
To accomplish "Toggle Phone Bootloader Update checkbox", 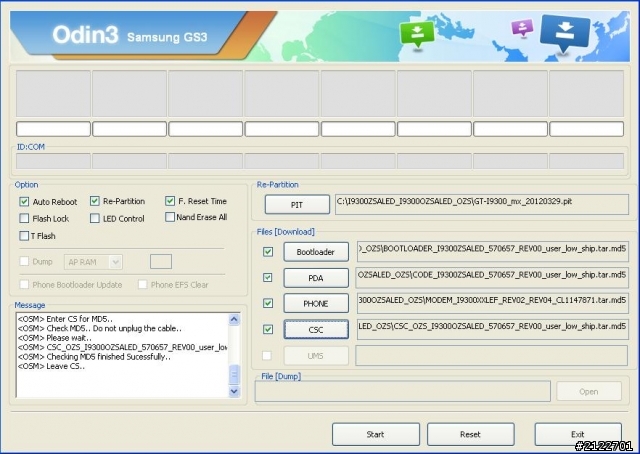I will click(24, 284).
